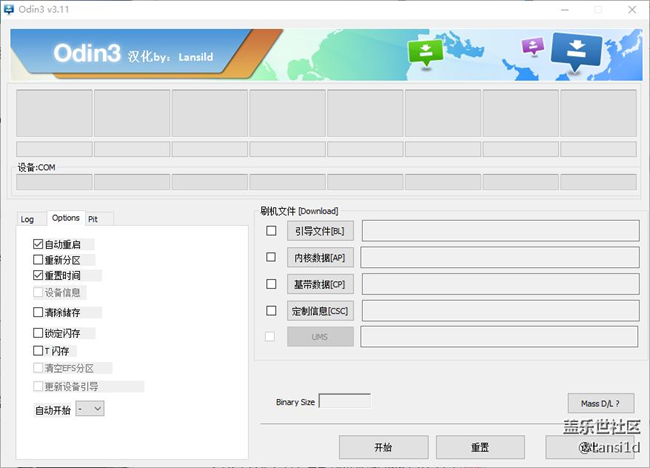Image resolution: width=650 pixels, height=468 pixels.
Task: Open the 自动开始 dropdown
Action: pos(90,409)
